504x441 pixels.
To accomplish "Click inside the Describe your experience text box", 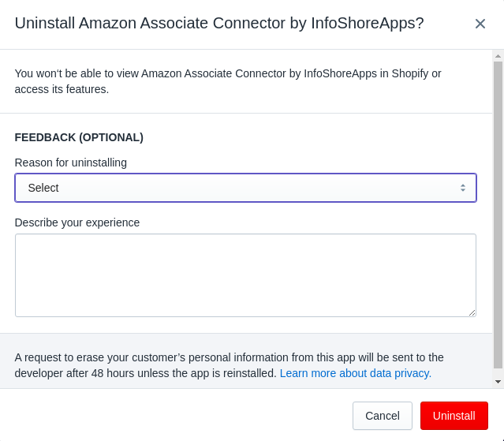I will point(245,275).
